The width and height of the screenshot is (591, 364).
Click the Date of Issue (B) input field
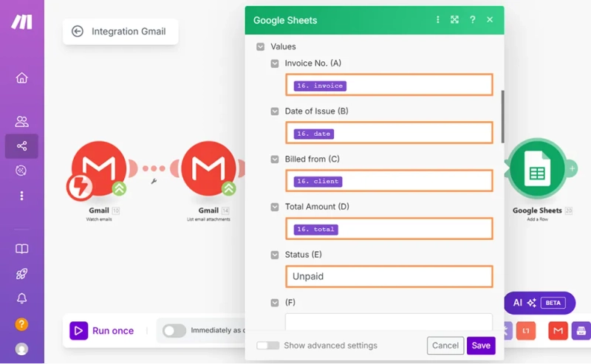(x=389, y=133)
